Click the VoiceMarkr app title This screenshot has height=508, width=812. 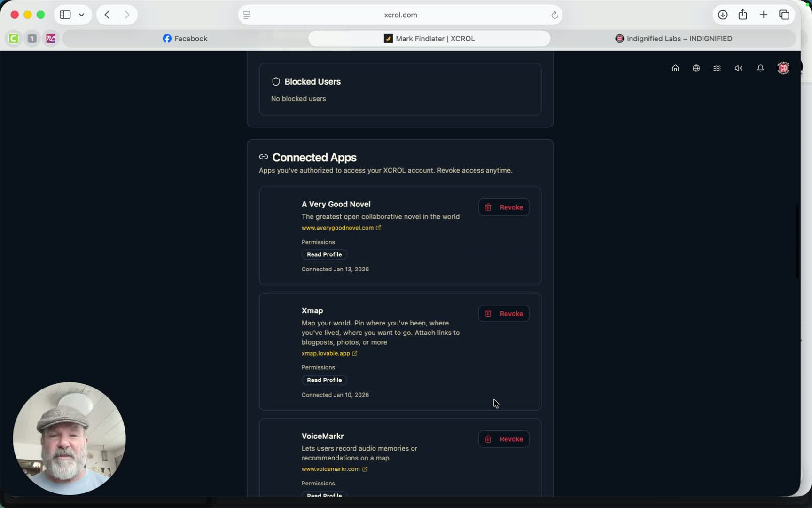pyautogui.click(x=323, y=436)
